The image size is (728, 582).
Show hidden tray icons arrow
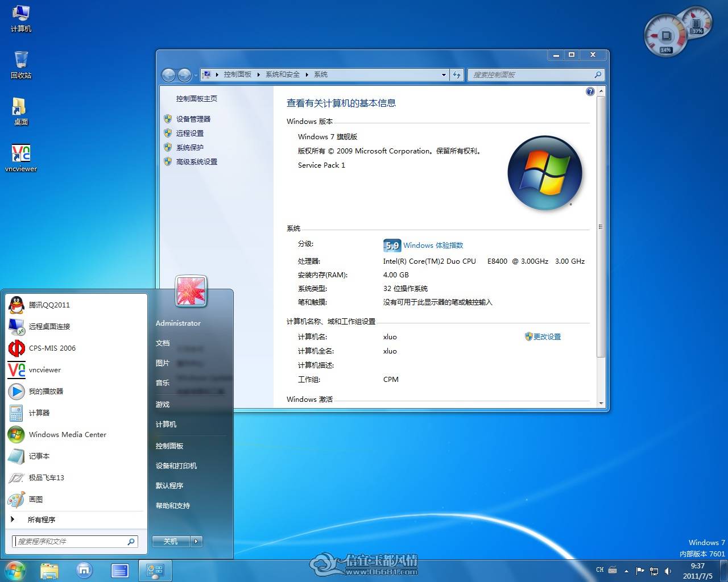coord(626,571)
